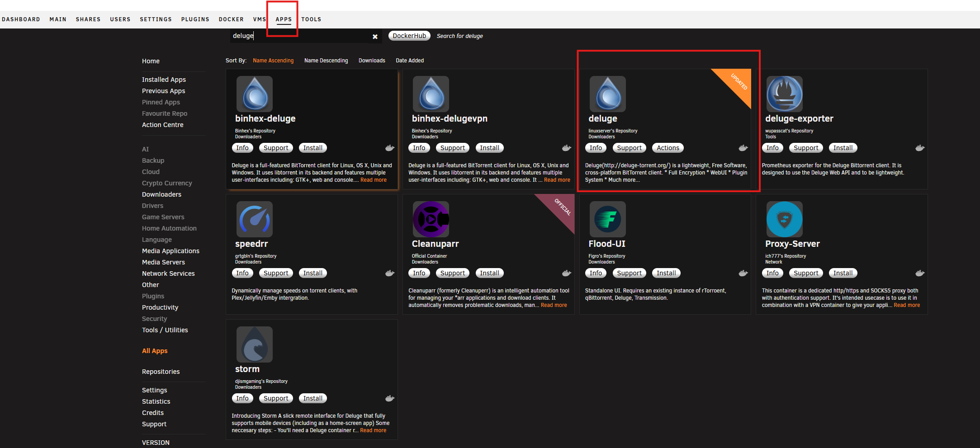Open the VMS tab
The image size is (980, 448).
pos(260,19)
